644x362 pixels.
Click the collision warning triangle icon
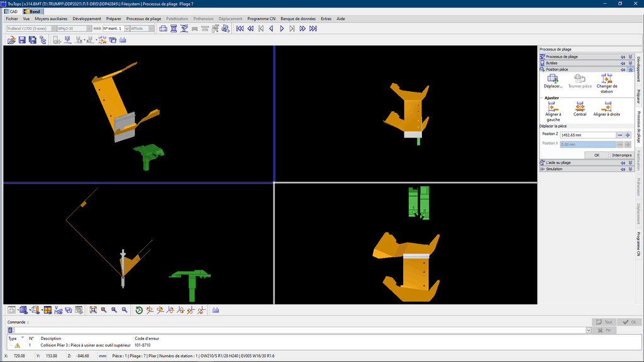click(17, 345)
